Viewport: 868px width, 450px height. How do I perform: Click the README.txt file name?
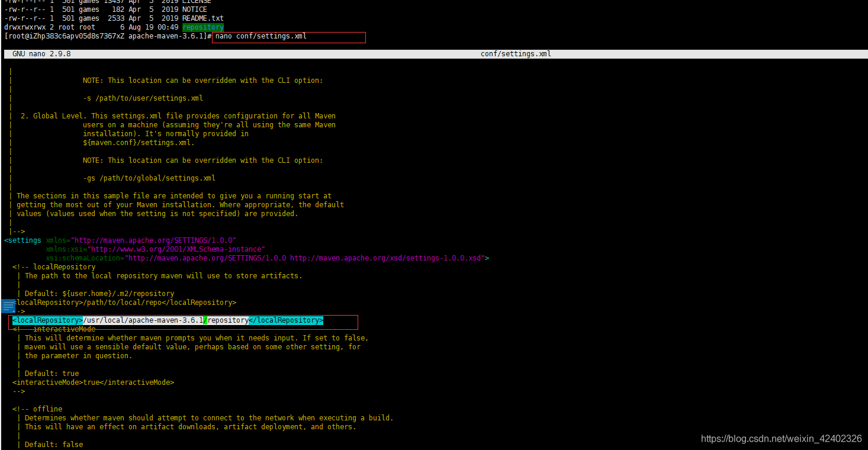pos(203,18)
